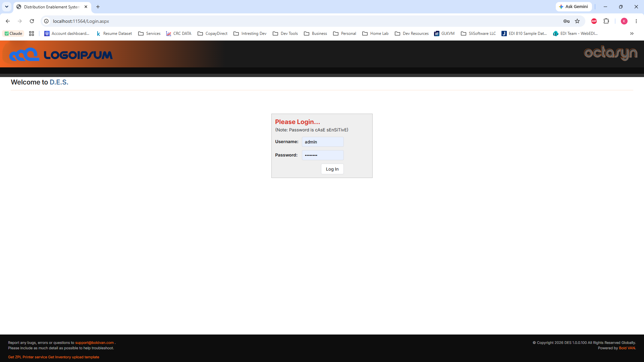This screenshot has height=362, width=644.
Task: Click the Logoipsum logo in header
Action: coord(61,54)
